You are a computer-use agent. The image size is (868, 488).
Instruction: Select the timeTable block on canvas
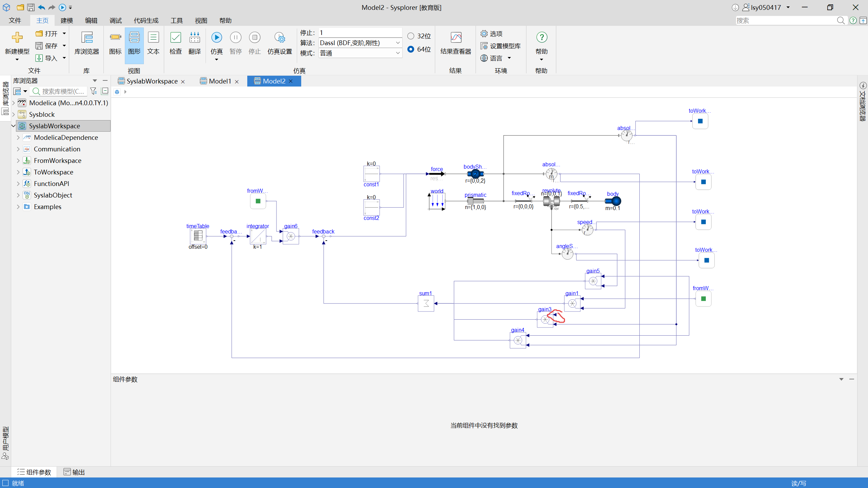pyautogui.click(x=198, y=236)
